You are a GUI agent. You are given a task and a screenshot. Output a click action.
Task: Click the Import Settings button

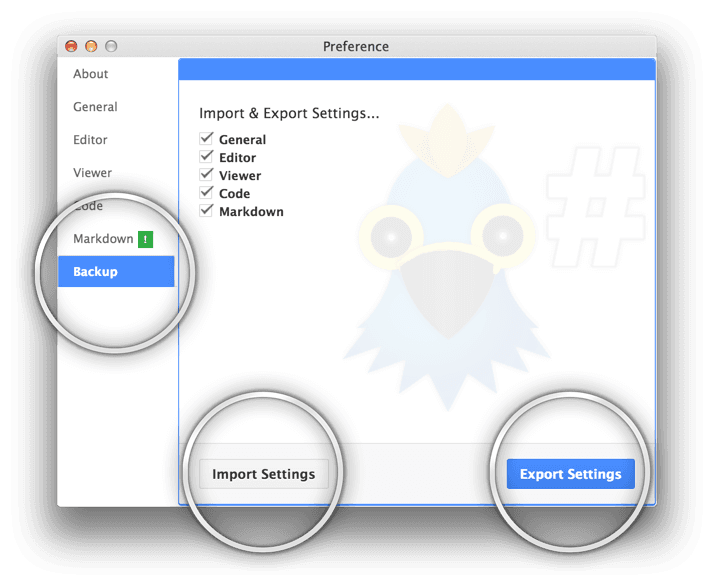pyautogui.click(x=263, y=474)
